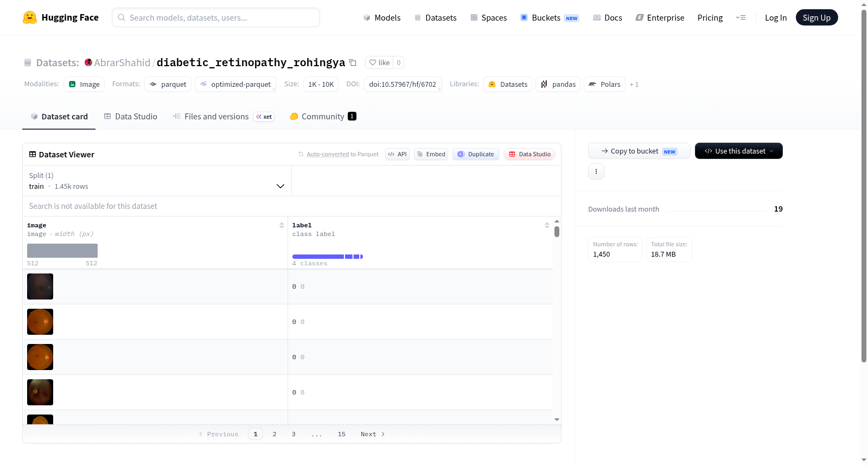Open the Community tab

(x=323, y=117)
